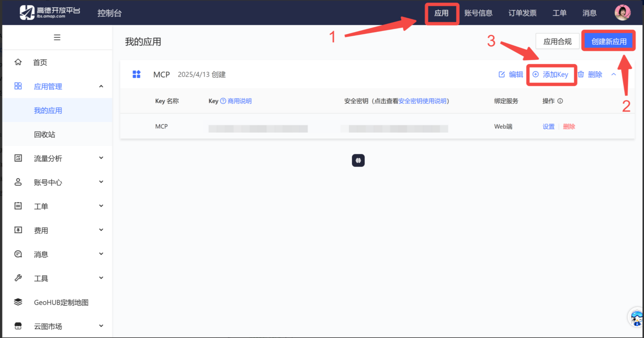644x338 pixels.
Task: Go to 订单发票 in top navigation
Action: pyautogui.click(x=522, y=13)
